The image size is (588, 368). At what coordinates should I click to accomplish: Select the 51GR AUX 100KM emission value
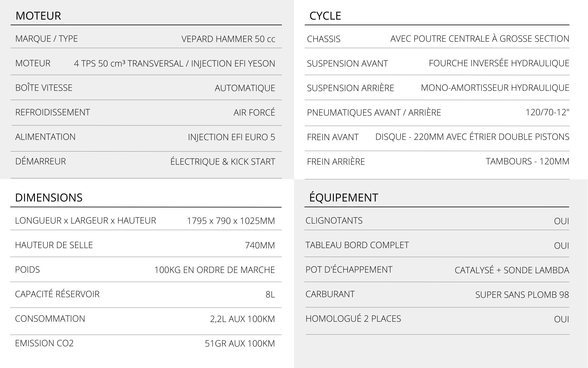[x=240, y=343]
